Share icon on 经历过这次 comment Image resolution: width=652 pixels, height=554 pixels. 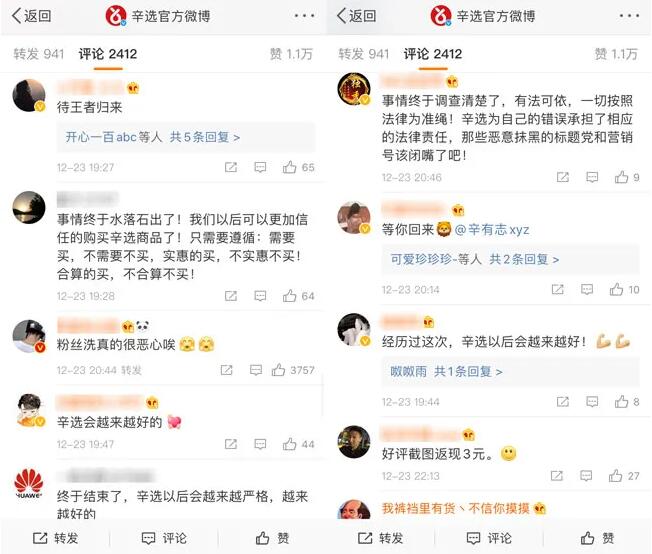click(563, 401)
